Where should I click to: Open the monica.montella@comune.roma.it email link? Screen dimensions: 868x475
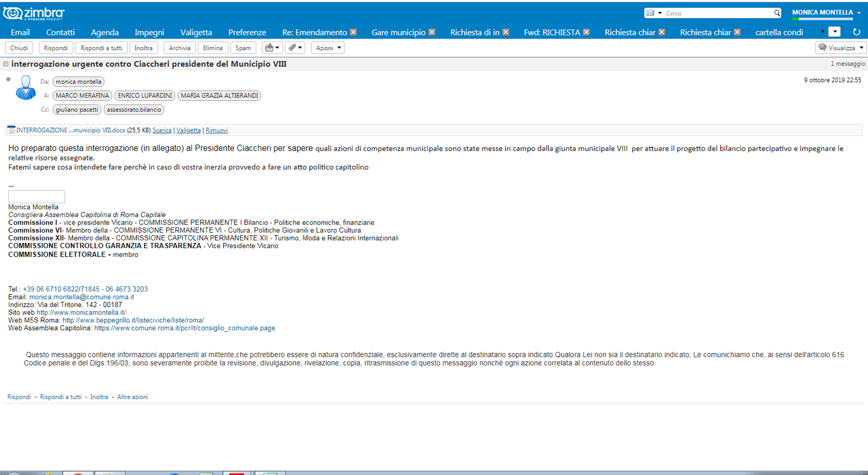point(81,297)
